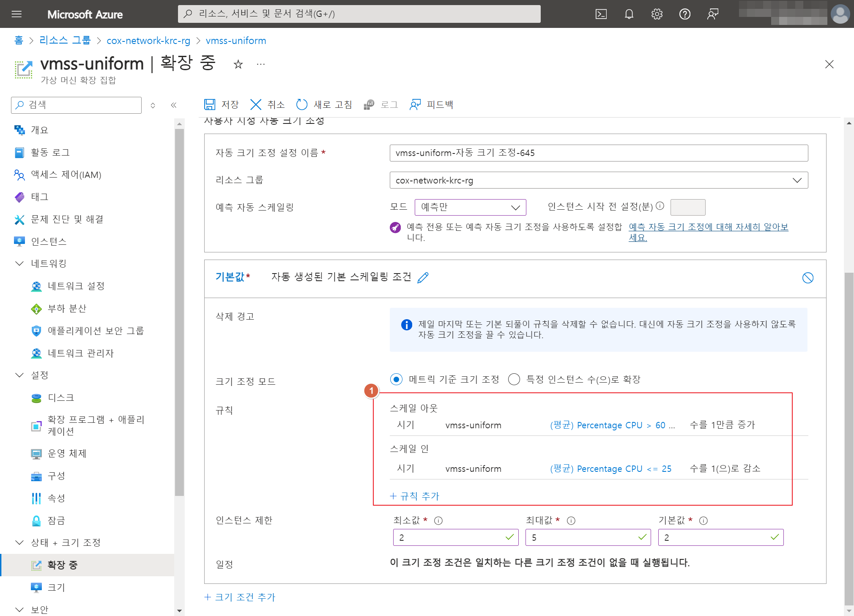854x616 pixels.
Task: Open Cloud Shell from top bar
Action: [601, 14]
